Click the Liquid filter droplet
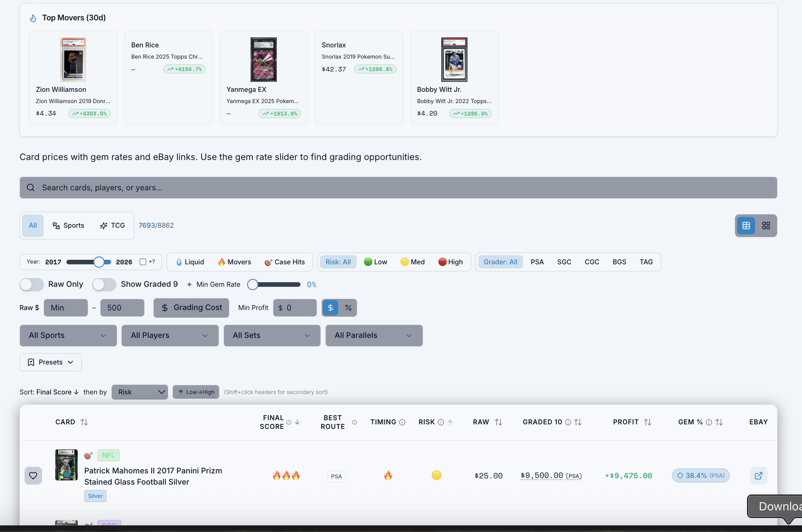The image size is (802, 532). (189, 262)
